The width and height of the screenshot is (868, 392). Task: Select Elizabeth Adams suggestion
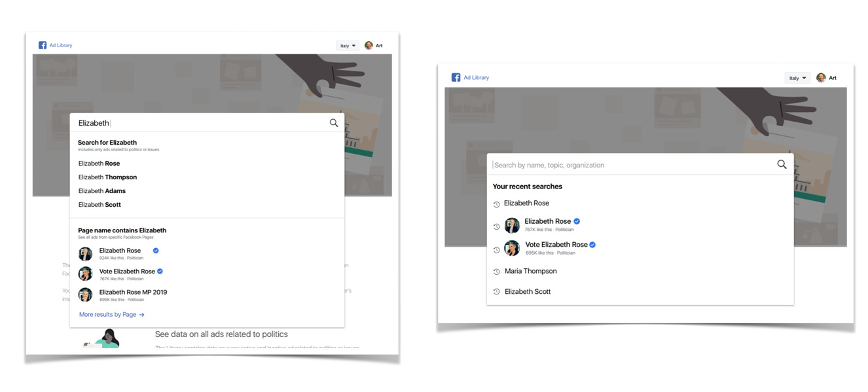101,191
